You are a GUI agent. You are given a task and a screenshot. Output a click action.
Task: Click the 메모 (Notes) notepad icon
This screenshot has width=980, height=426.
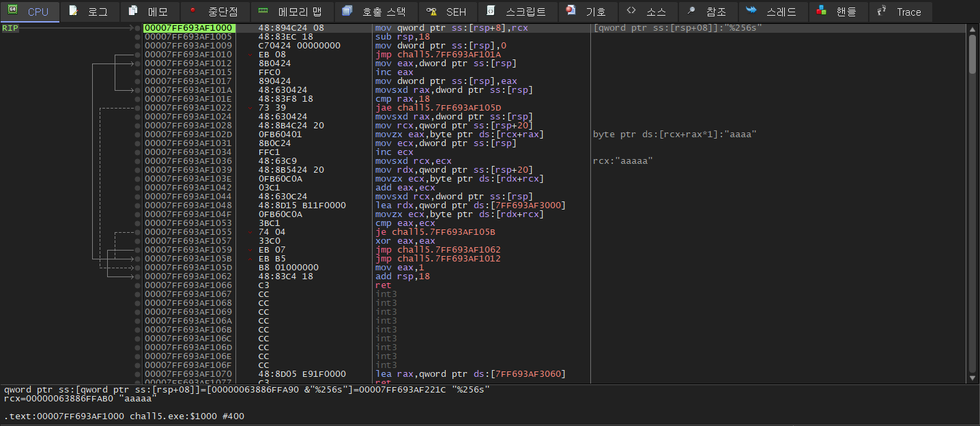[134, 12]
